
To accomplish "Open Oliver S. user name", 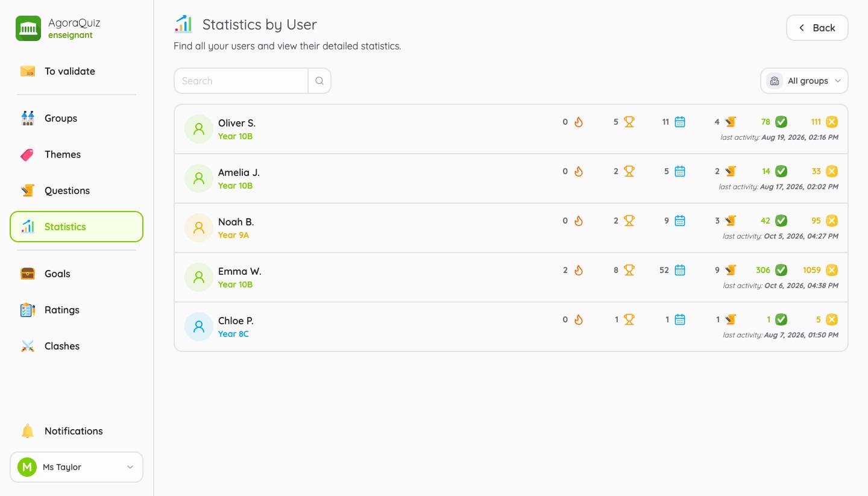I will [x=237, y=123].
